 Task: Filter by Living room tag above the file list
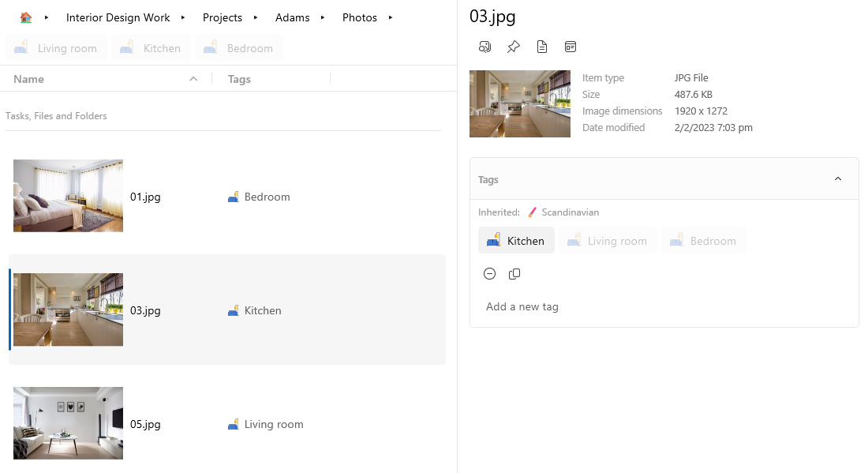pyautogui.click(x=57, y=48)
